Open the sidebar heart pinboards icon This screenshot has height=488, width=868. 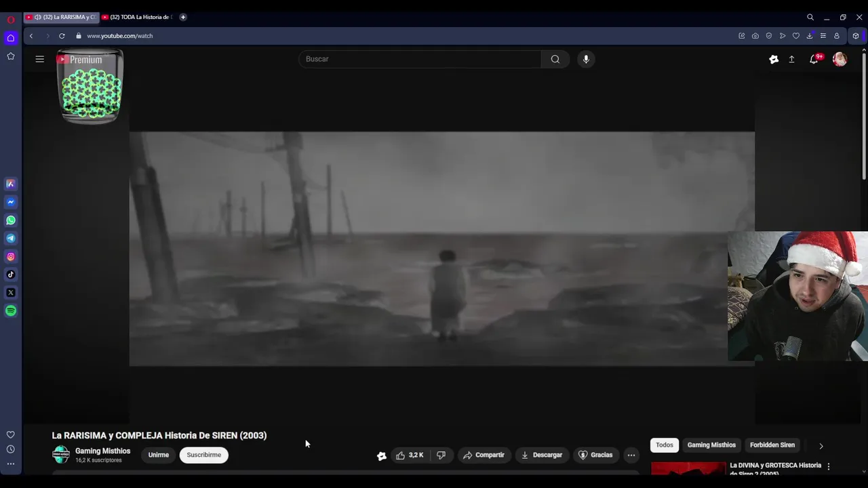[11, 435]
